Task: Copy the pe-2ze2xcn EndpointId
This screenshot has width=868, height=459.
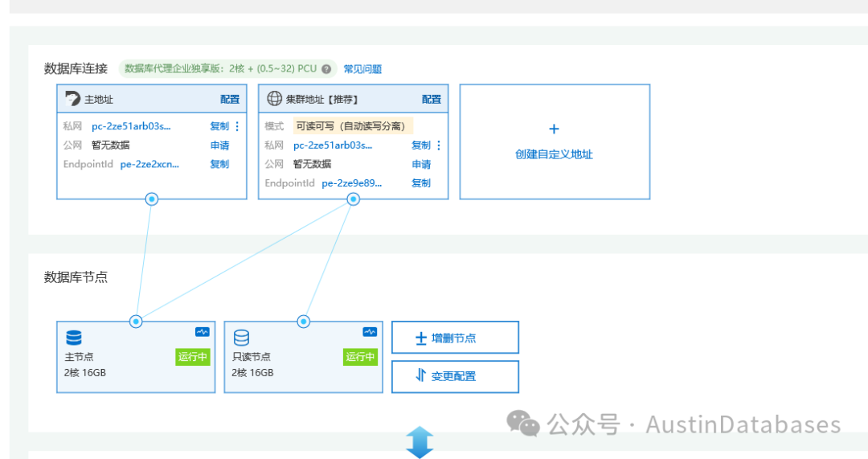Action: [219, 164]
